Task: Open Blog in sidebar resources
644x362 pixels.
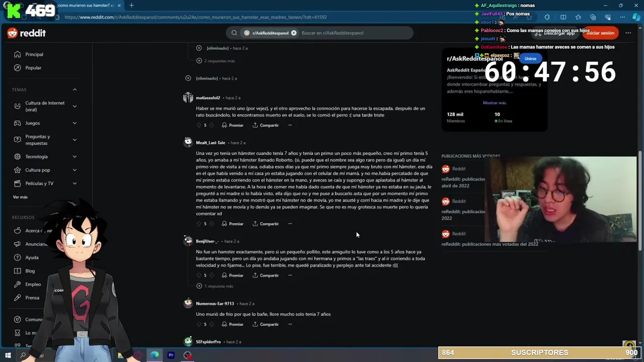Action: (30, 271)
